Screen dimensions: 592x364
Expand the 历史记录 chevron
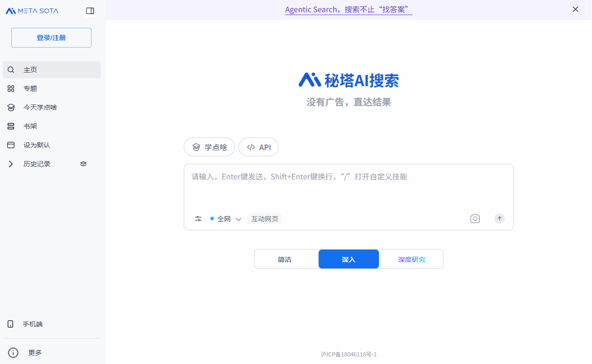click(11, 164)
